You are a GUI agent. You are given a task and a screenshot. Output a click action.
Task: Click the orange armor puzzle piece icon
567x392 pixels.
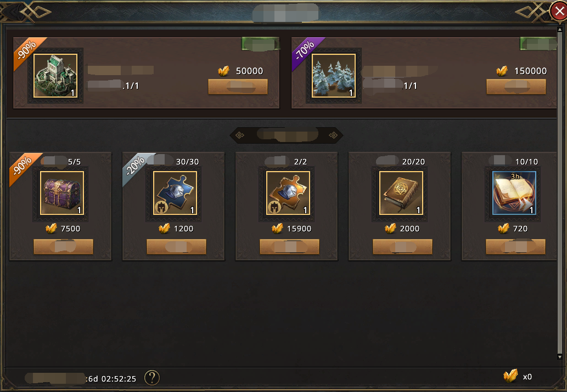(x=288, y=193)
